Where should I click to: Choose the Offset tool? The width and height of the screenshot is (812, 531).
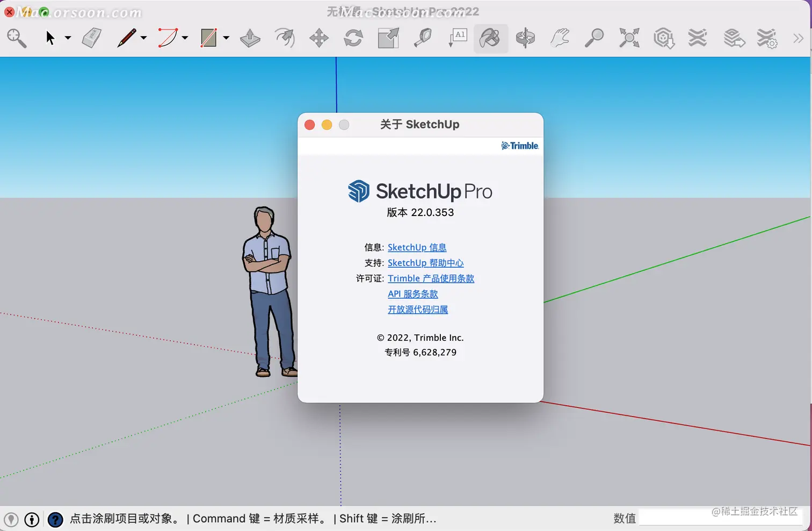(285, 38)
